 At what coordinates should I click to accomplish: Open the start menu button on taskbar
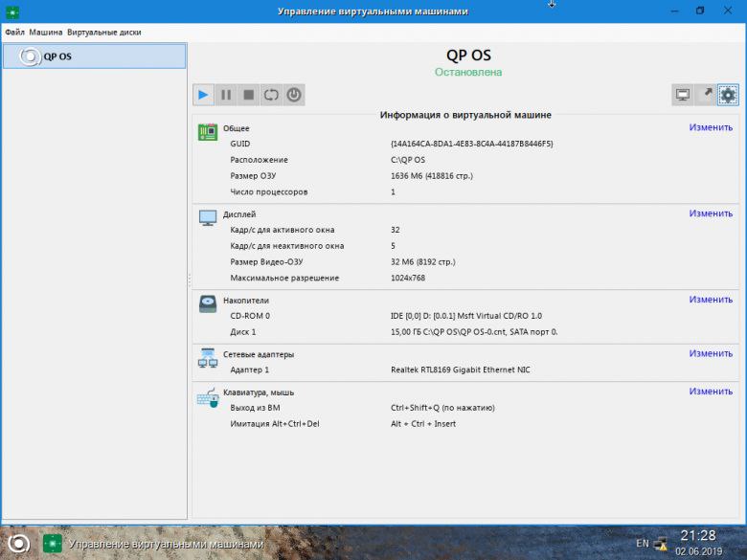18,544
